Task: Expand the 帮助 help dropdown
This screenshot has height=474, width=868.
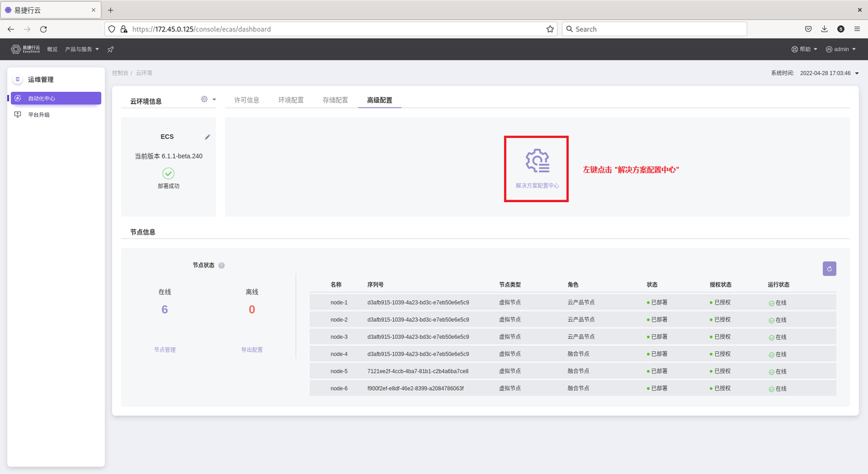Action: [x=805, y=49]
